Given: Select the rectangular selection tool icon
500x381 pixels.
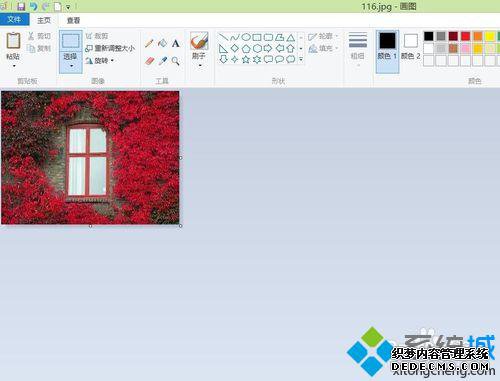Looking at the screenshot, I should click(71, 41).
